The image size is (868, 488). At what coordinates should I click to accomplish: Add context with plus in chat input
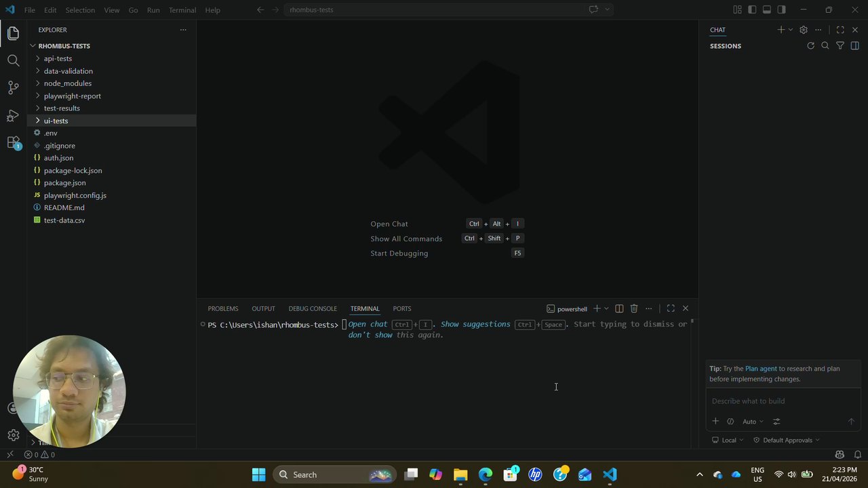coord(715,422)
